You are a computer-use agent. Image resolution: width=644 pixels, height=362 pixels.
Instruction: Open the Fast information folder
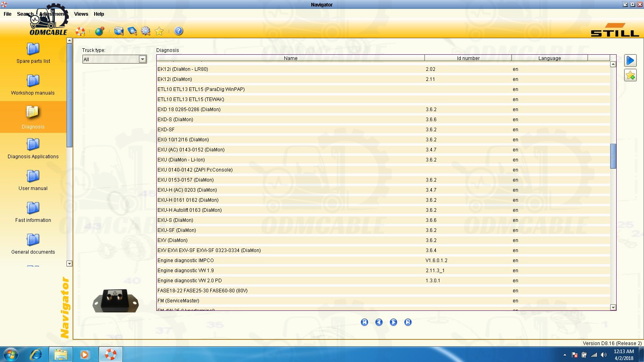click(x=33, y=211)
